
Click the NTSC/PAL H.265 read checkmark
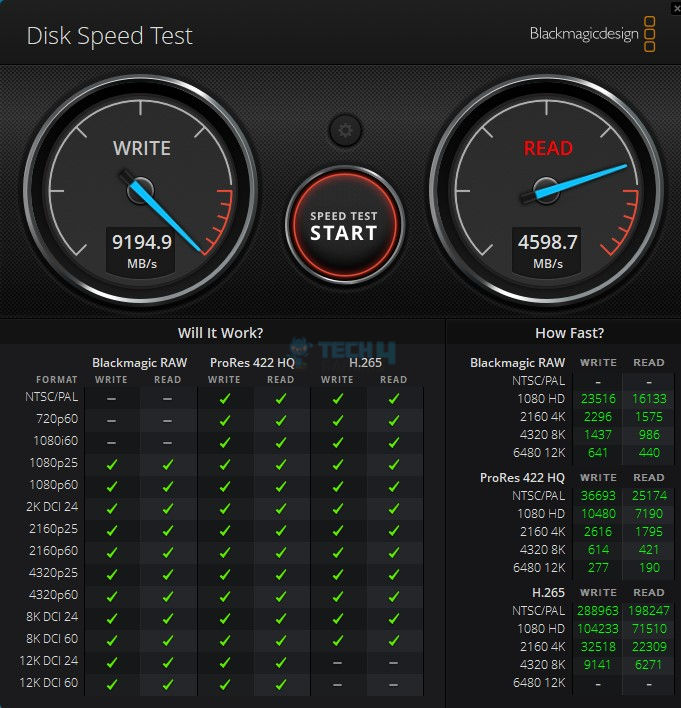point(394,399)
